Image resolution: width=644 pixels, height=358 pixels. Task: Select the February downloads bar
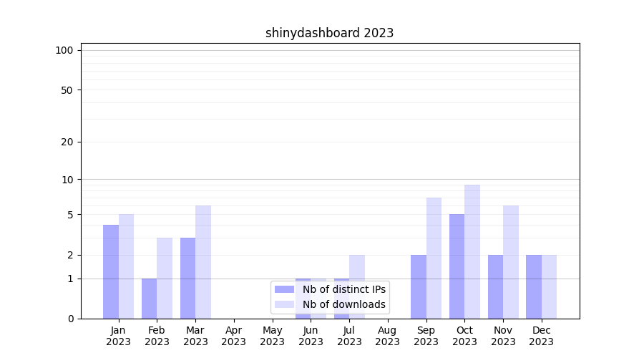coord(165,278)
